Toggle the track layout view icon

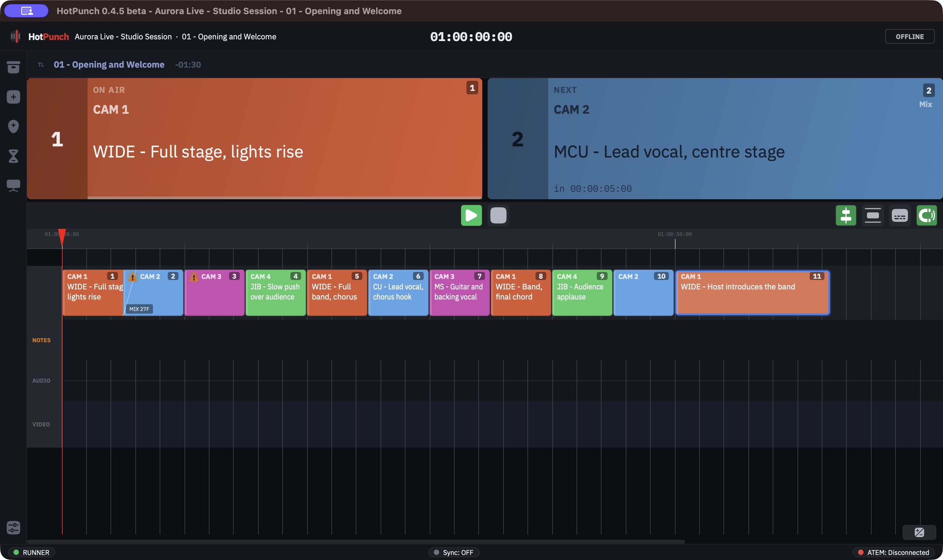tap(873, 215)
